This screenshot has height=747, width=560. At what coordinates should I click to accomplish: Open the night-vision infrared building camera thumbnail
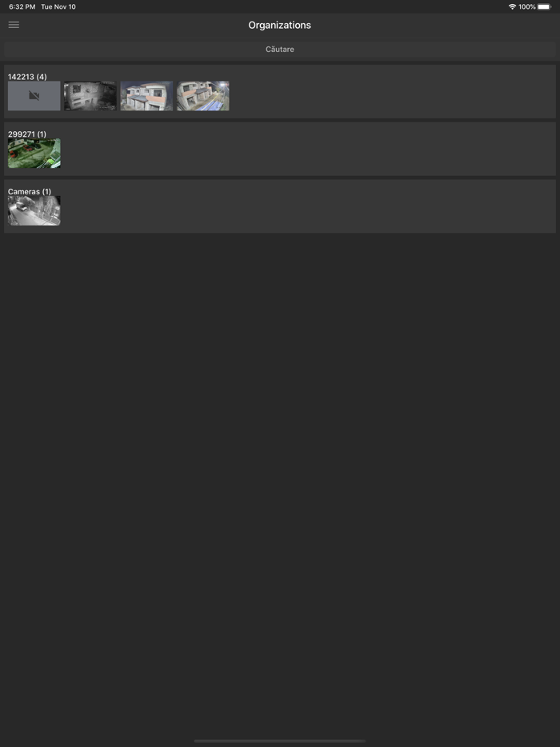[90, 96]
